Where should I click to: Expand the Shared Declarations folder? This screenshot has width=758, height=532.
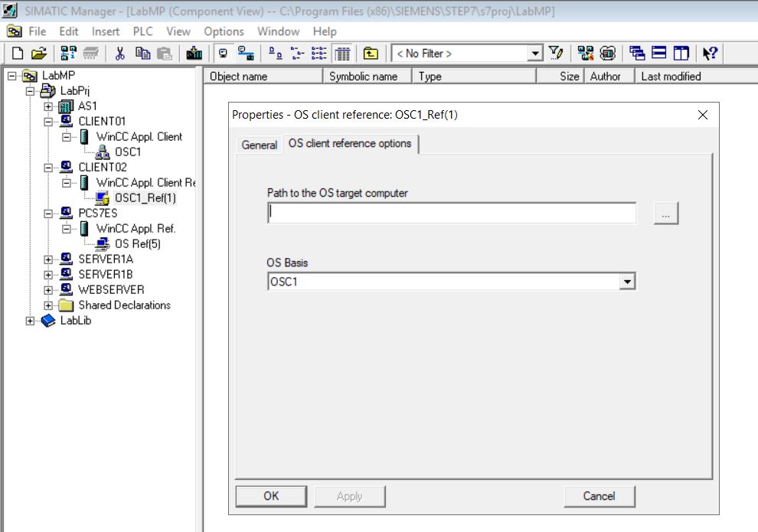(x=48, y=305)
